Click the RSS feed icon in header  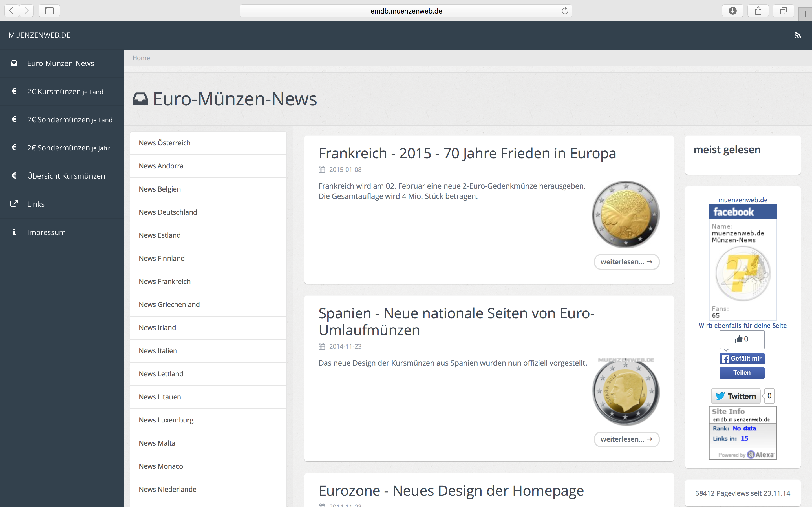pos(798,35)
